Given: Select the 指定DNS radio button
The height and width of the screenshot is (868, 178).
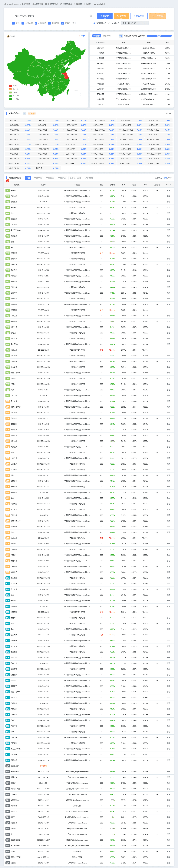Looking at the screenshot, I should point(109,23).
